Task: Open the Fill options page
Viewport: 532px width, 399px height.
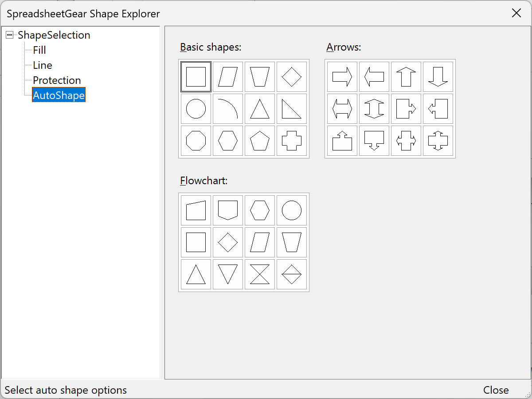Action: coord(39,50)
